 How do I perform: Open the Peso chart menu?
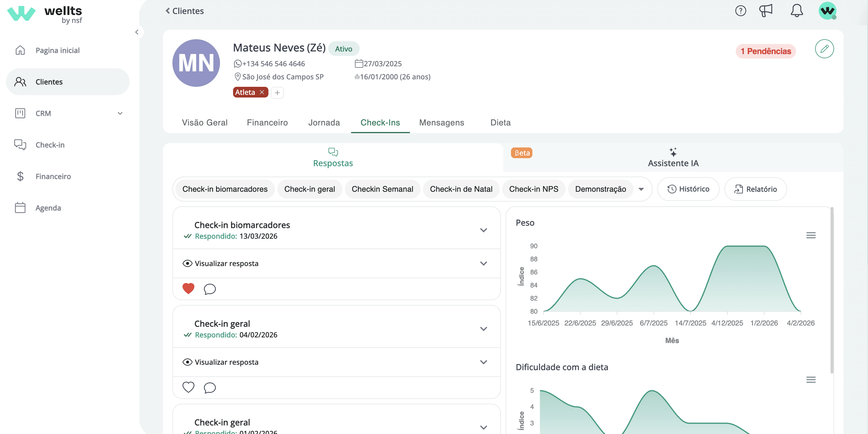point(811,235)
